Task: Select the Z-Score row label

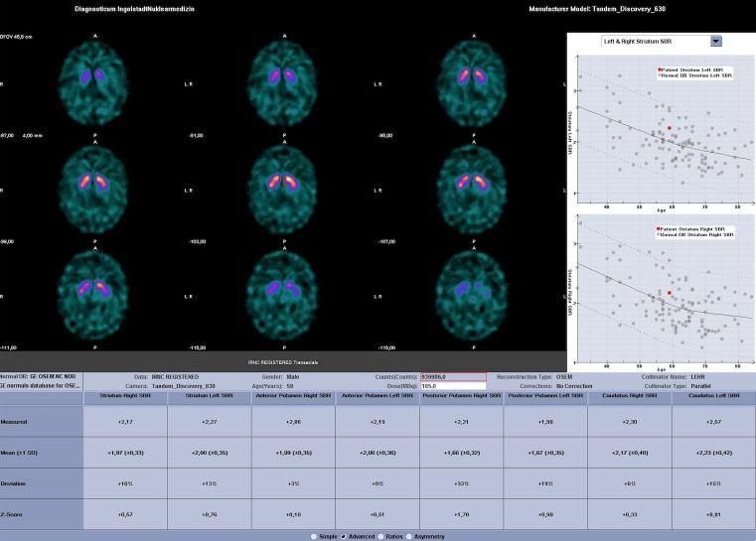Action: click(x=40, y=514)
